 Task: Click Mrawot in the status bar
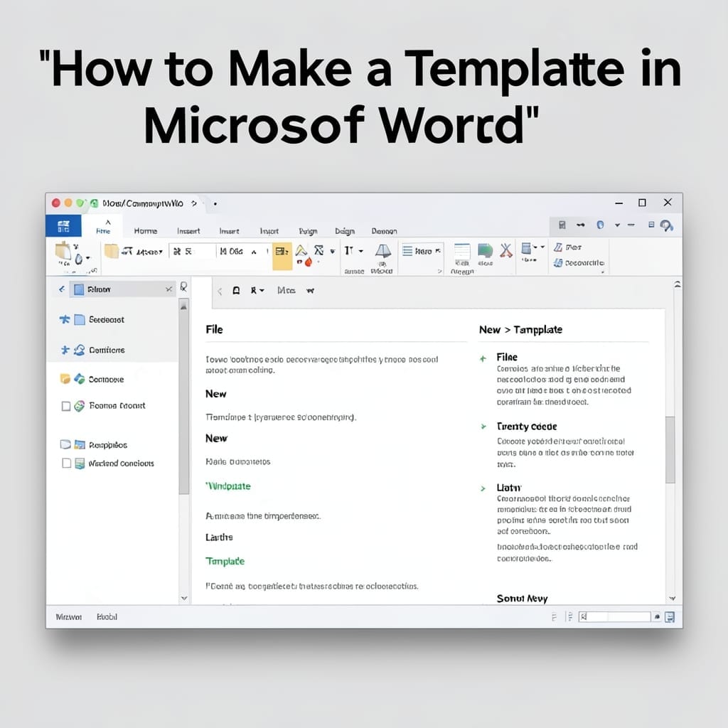tap(69, 616)
